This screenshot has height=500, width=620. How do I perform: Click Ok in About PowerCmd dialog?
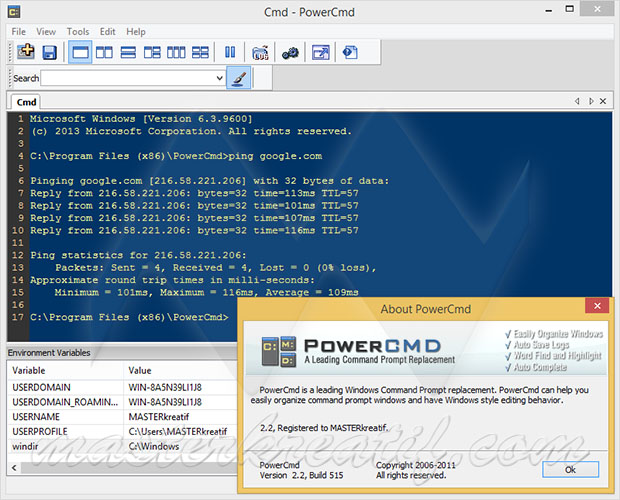[570, 470]
